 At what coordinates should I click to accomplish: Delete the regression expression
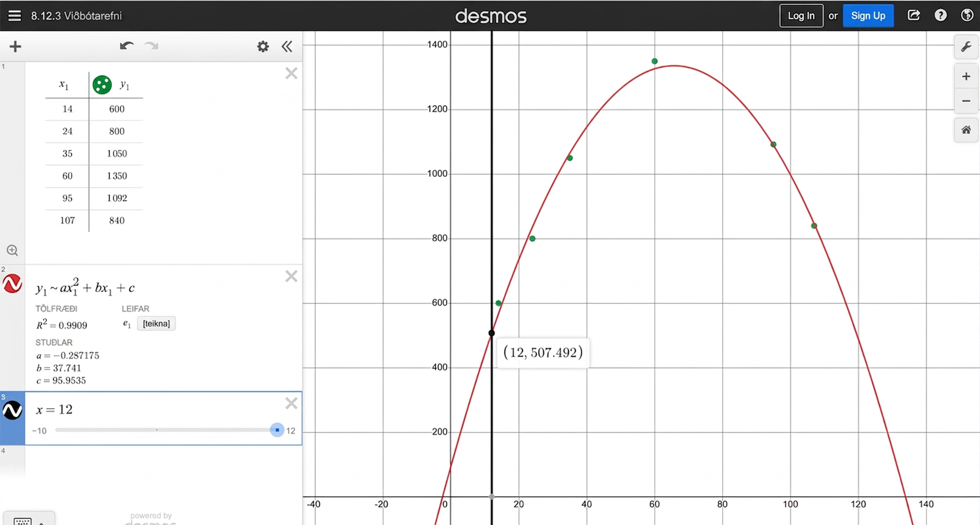[x=291, y=276]
